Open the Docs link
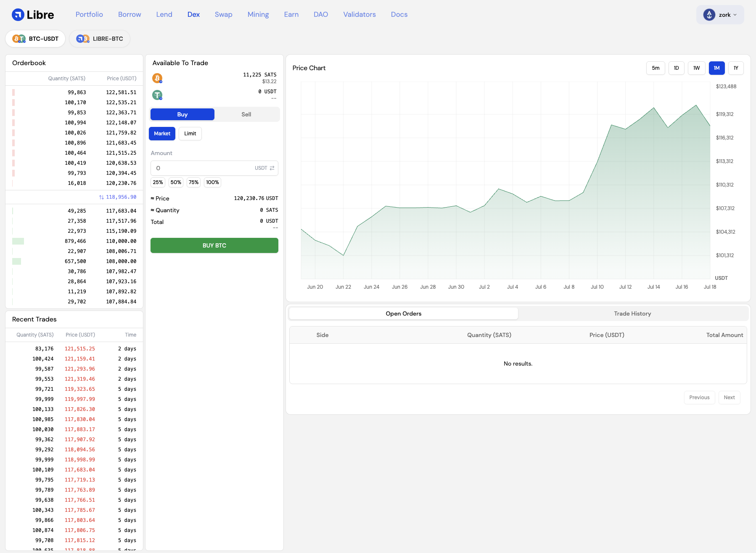Screen dimensions: 756x553 (399, 14)
